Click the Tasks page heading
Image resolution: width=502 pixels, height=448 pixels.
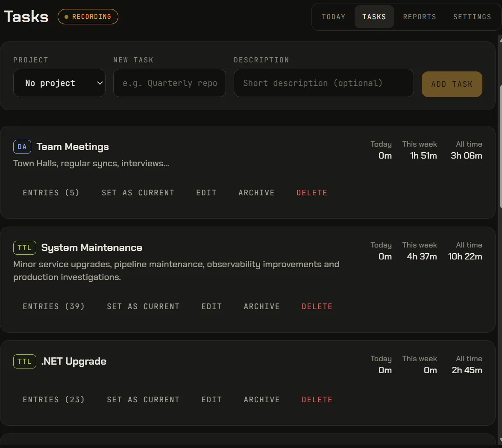point(26,17)
